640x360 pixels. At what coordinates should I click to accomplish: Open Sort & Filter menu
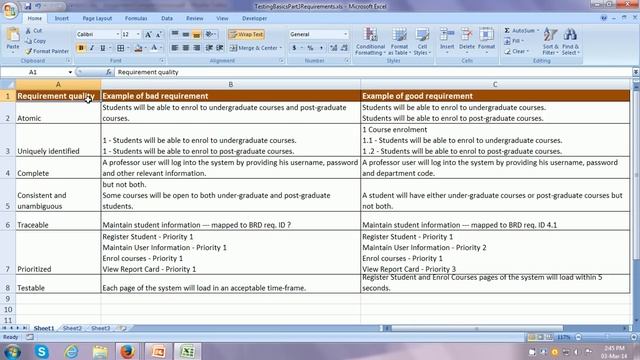(550, 41)
